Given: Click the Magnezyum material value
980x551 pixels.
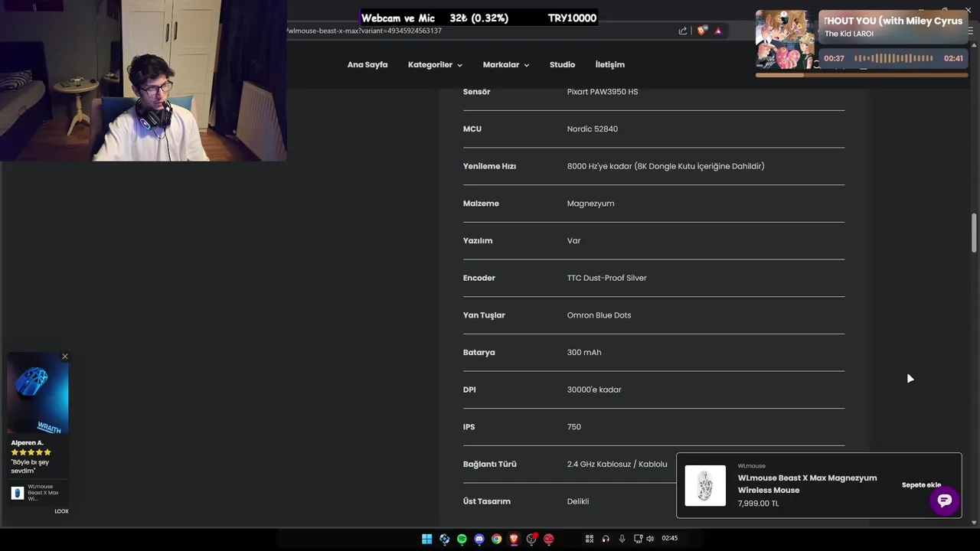Looking at the screenshot, I should point(590,204).
